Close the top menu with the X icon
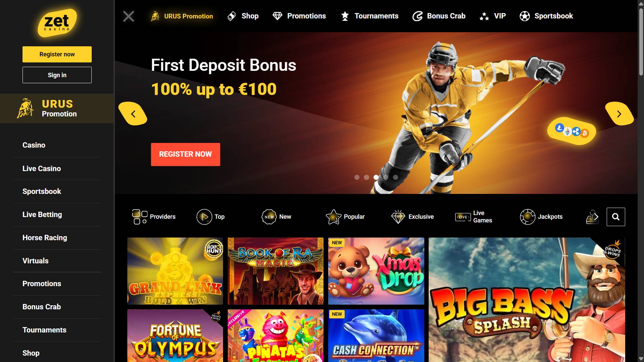644x362 pixels. pyautogui.click(x=129, y=16)
